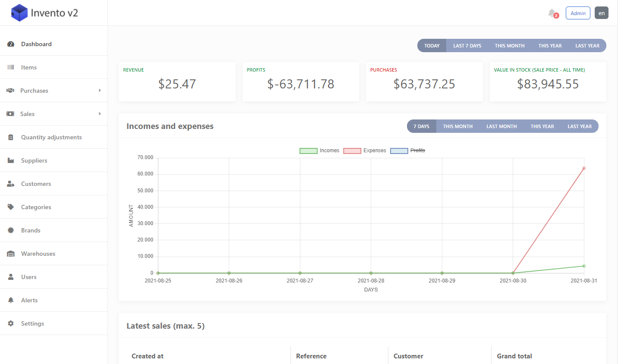Open Items via barcode icon
This screenshot has height=364, width=618.
pyautogui.click(x=11, y=67)
